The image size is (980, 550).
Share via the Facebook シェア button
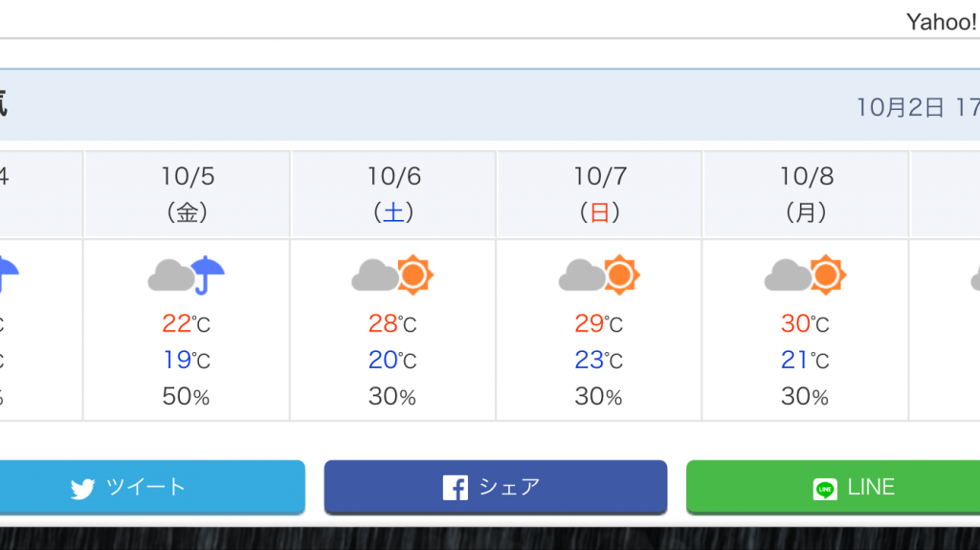496,488
